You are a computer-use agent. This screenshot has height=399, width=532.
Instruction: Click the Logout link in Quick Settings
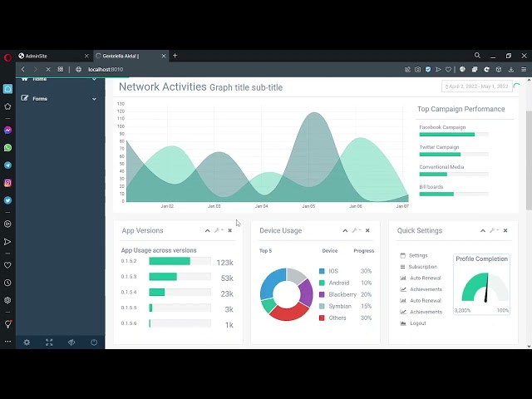[x=417, y=323]
